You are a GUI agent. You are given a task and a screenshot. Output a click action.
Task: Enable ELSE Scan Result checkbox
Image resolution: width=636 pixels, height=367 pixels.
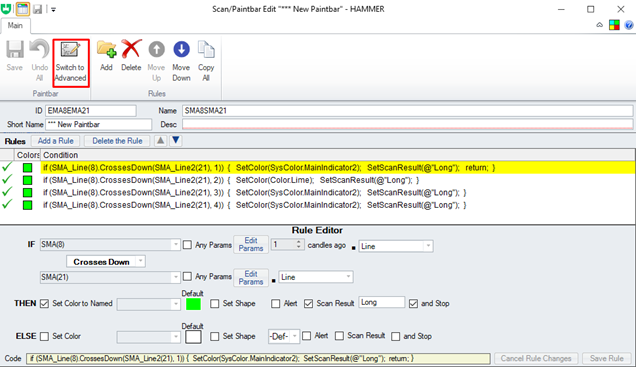tap(339, 336)
